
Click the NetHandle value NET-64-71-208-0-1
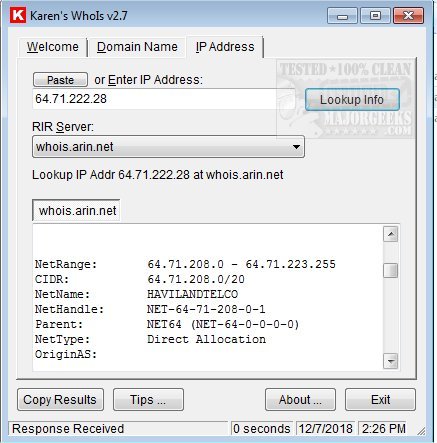tap(206, 309)
